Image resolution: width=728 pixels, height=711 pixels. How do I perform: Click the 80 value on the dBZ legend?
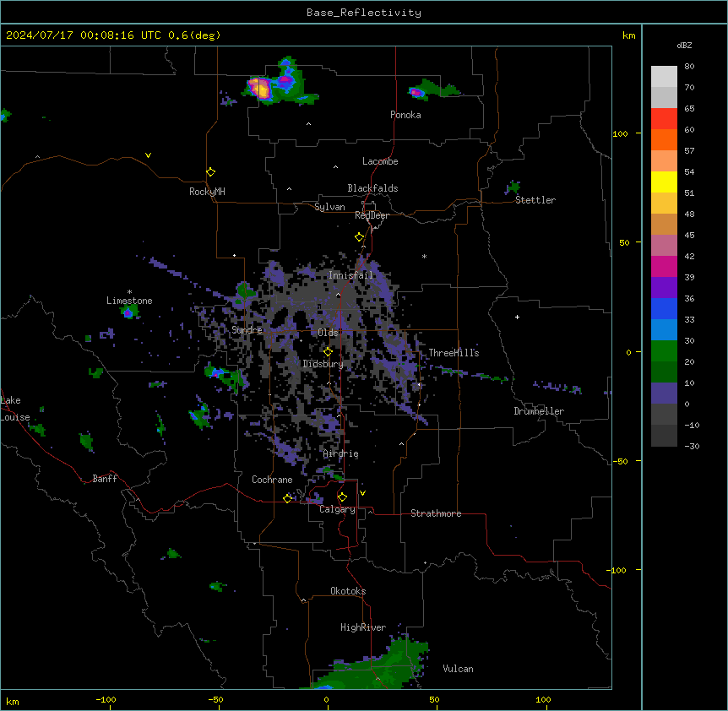(689, 67)
